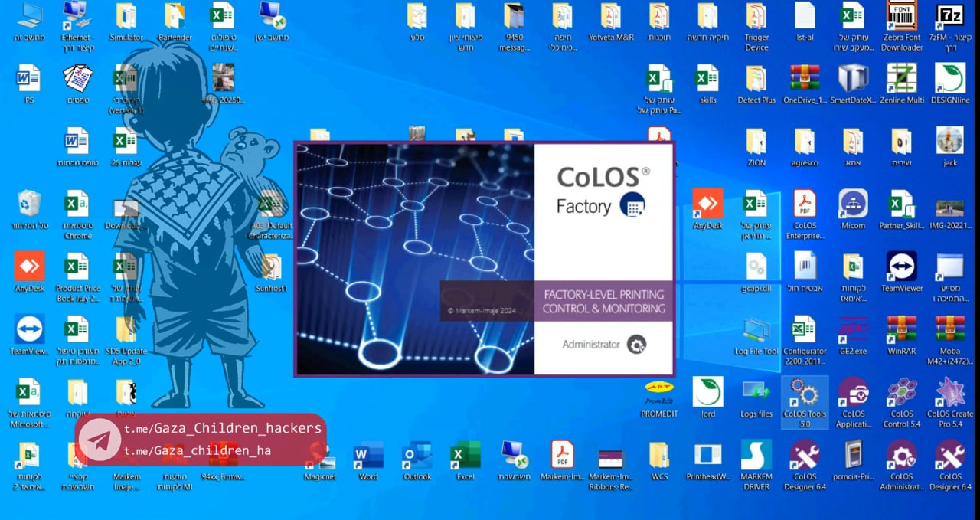Image resolution: width=980 pixels, height=520 pixels.
Task: Open the Log File Tool icon
Action: tap(756, 331)
